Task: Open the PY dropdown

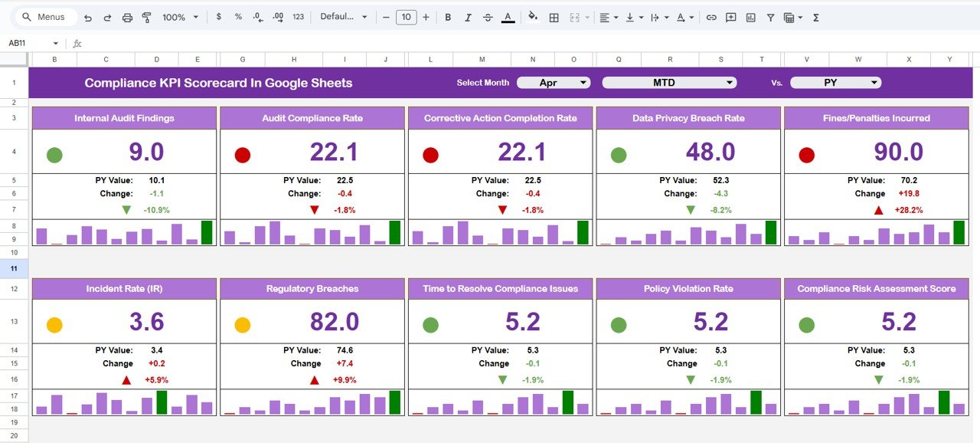Action: [x=835, y=82]
